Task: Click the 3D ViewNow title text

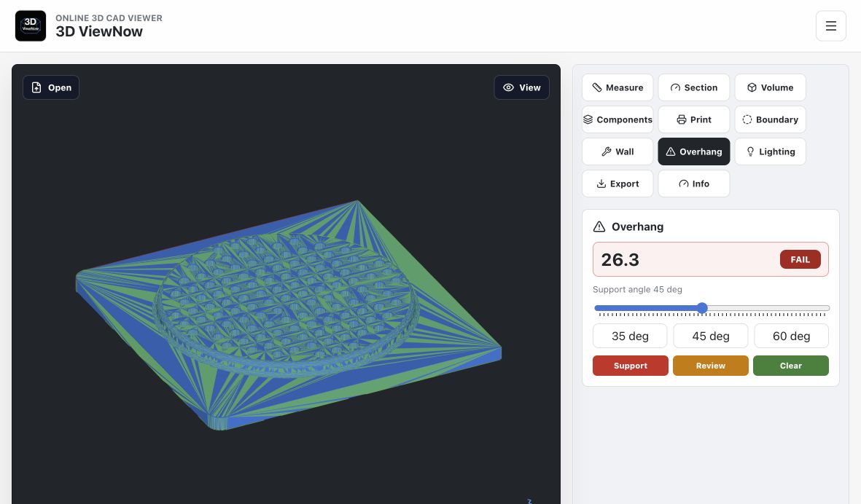Action: pos(99,32)
